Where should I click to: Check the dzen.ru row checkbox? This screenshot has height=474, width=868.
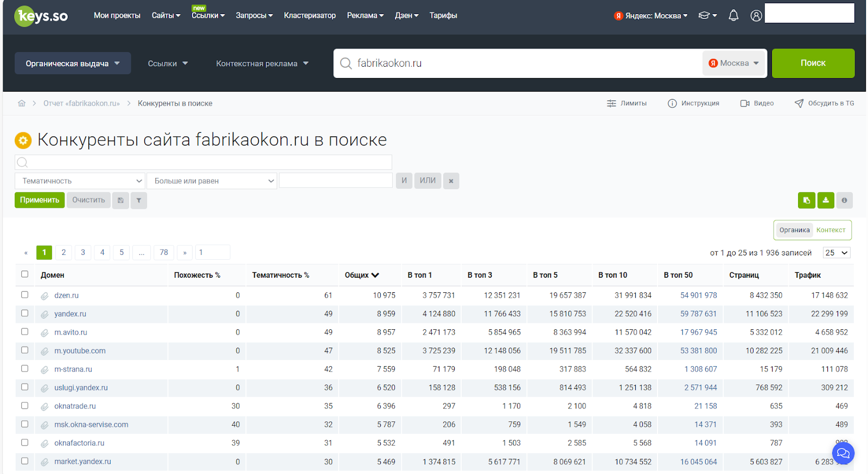(24, 294)
